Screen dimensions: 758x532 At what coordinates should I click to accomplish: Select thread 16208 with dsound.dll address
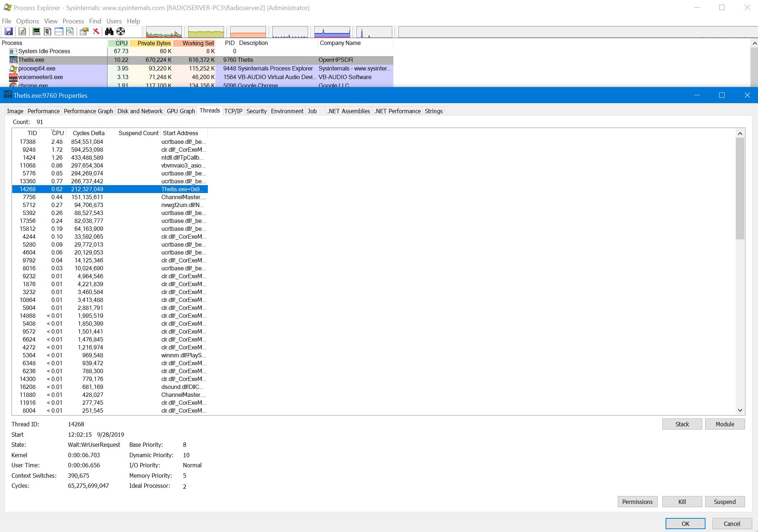pyautogui.click(x=110, y=387)
